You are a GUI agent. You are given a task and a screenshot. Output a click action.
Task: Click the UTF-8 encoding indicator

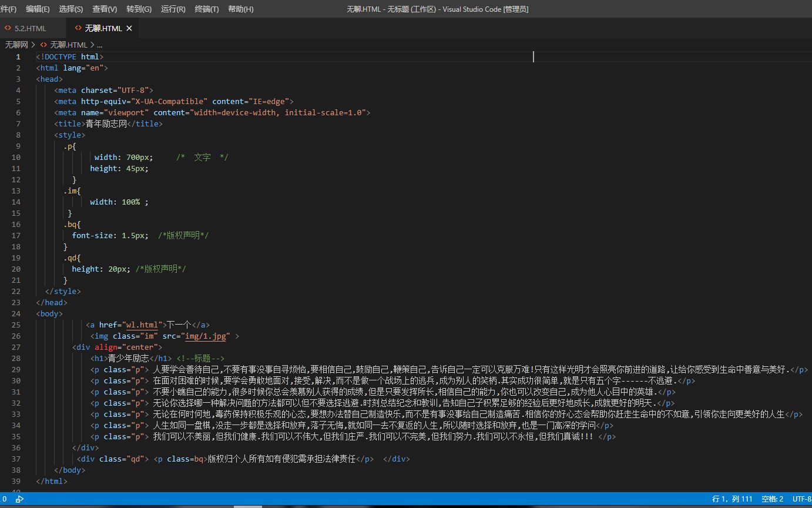(x=801, y=499)
